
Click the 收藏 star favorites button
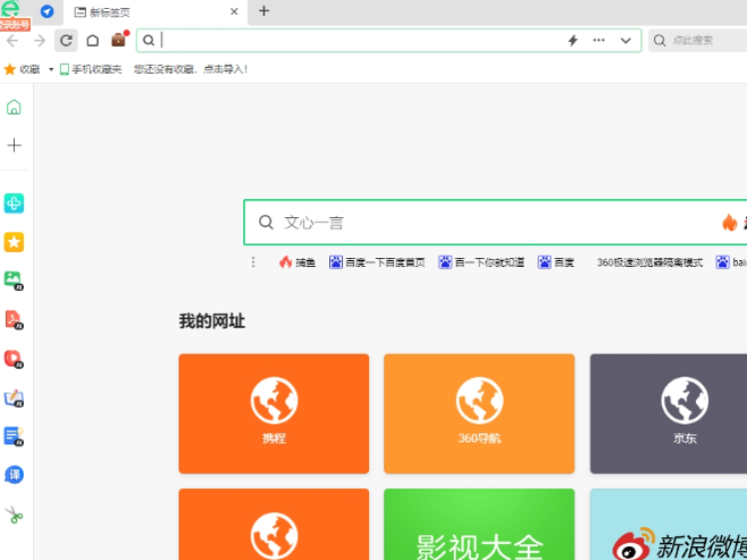pyautogui.click(x=22, y=70)
